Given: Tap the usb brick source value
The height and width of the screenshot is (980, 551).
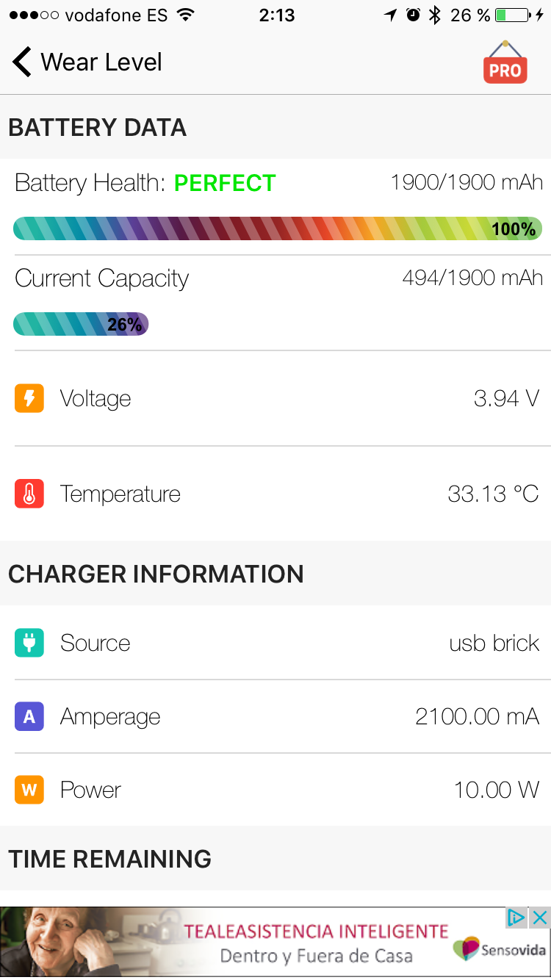Looking at the screenshot, I should point(494,643).
